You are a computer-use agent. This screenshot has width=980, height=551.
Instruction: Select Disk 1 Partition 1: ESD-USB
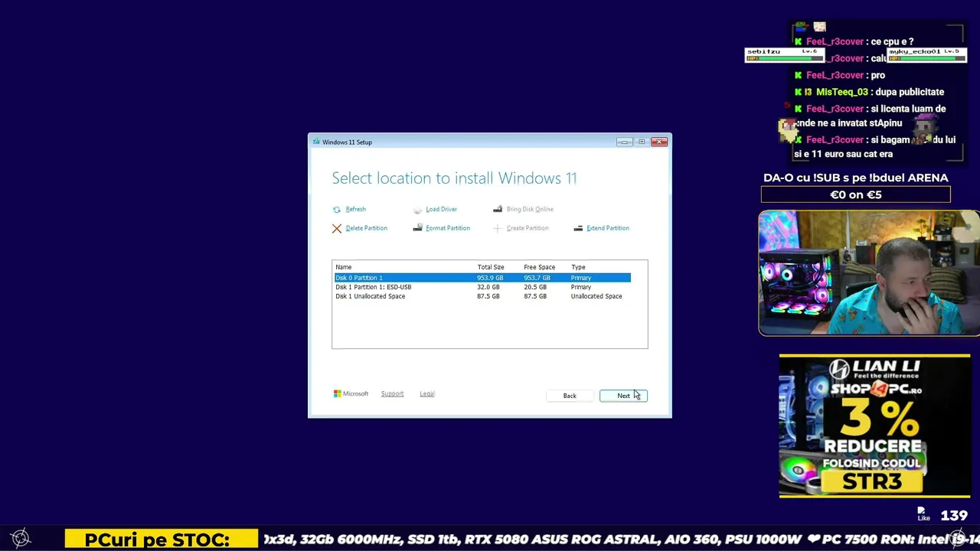[373, 287]
